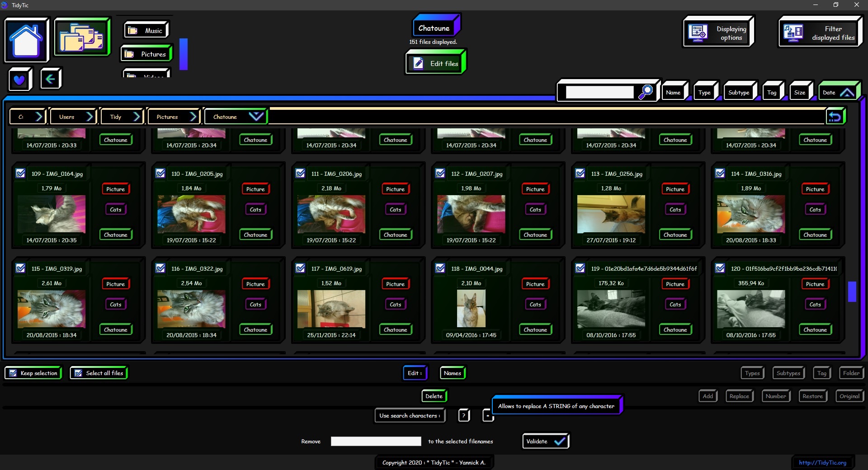This screenshot has width=868, height=470.
Task: Click the blue heart favorites icon
Action: (x=19, y=80)
